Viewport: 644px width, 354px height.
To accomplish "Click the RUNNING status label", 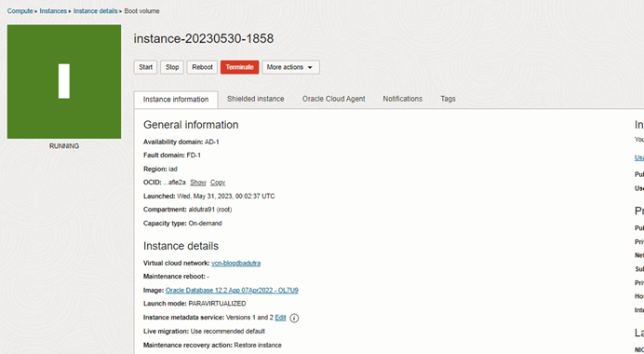I will [64, 146].
